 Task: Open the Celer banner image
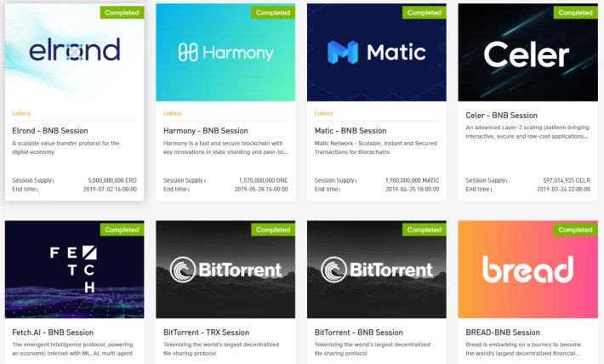527,53
